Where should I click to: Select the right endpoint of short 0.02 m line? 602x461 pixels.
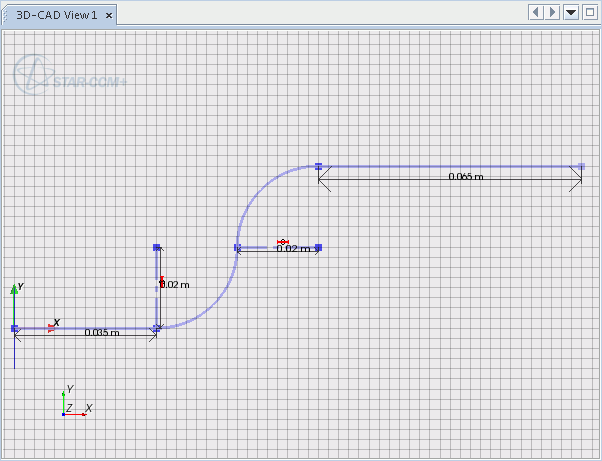(x=318, y=247)
